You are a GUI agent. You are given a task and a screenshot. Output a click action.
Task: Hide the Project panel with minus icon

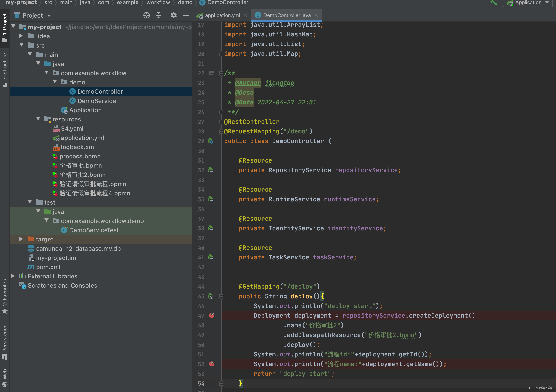pyautogui.click(x=186, y=15)
